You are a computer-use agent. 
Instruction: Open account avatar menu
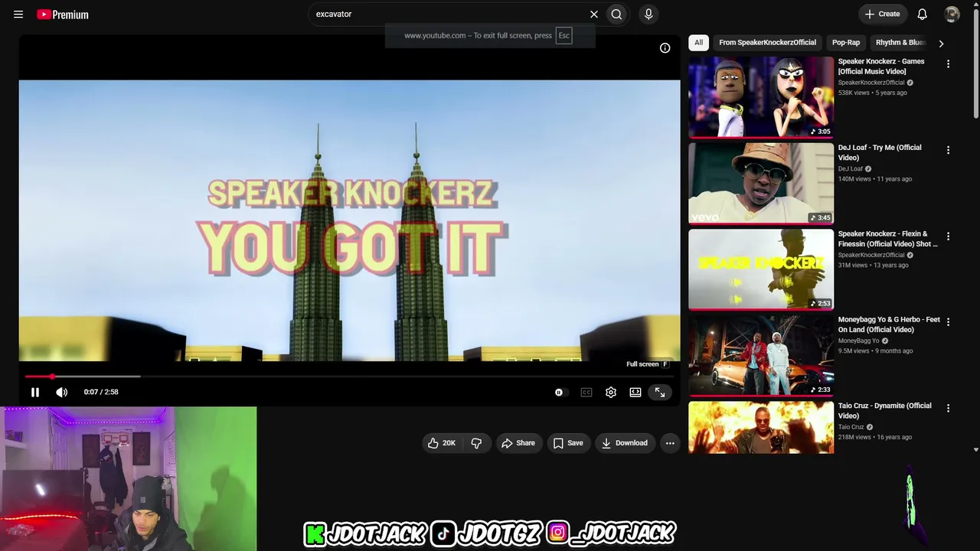click(952, 14)
